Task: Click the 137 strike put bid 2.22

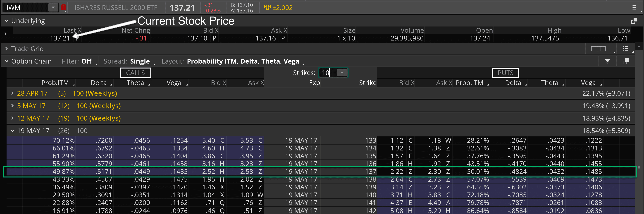Action: (397, 171)
